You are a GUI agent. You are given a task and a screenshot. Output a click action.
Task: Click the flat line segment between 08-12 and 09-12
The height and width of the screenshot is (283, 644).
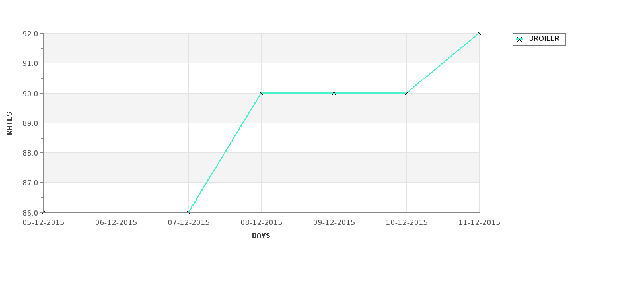[x=297, y=93]
